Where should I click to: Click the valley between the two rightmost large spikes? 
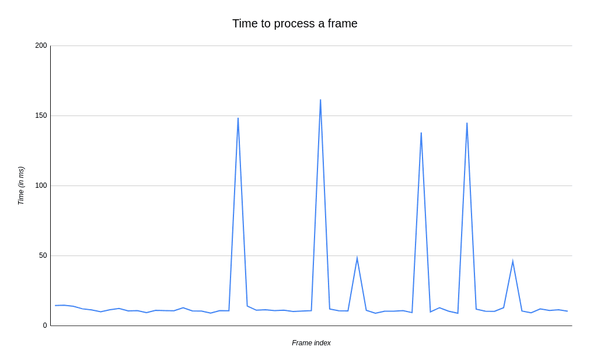pos(458,313)
